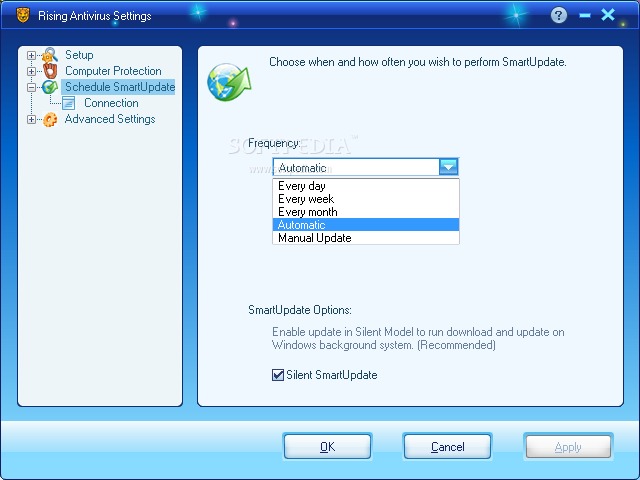Click the Frequency dropdown arrow button
The height and width of the screenshot is (480, 640).
[449, 167]
